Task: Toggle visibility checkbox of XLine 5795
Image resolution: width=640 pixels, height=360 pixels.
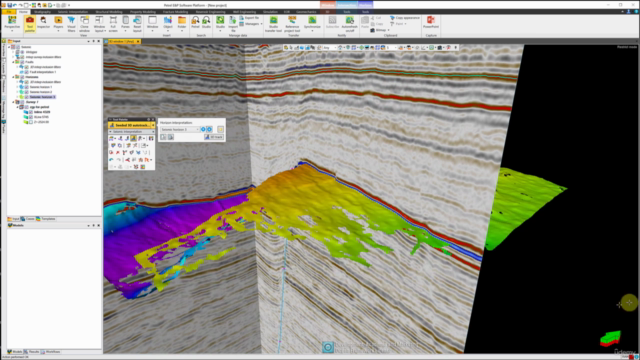Action: [x=31, y=117]
